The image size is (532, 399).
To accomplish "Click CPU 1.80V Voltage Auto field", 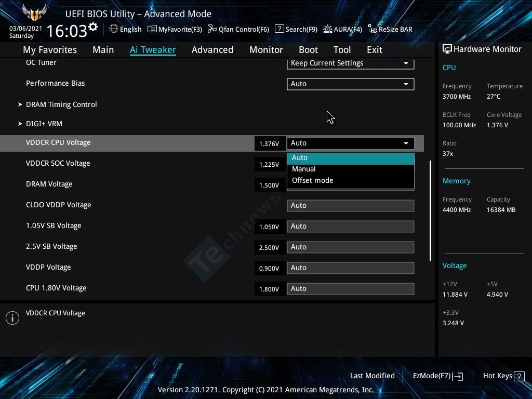I will pyautogui.click(x=351, y=288).
